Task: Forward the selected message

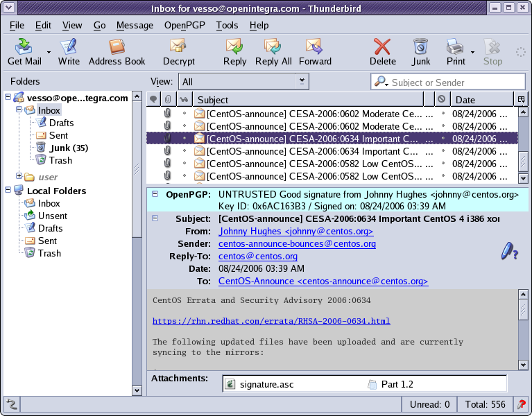Action: (x=315, y=52)
